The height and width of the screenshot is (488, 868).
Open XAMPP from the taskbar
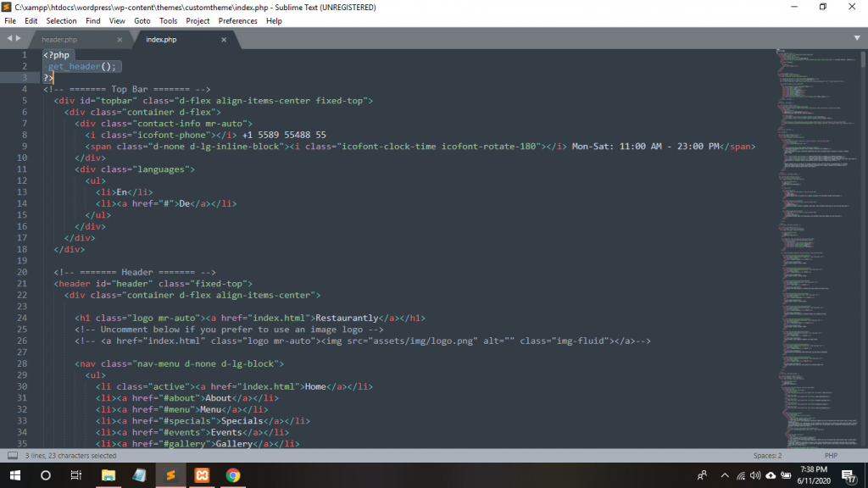click(x=202, y=475)
